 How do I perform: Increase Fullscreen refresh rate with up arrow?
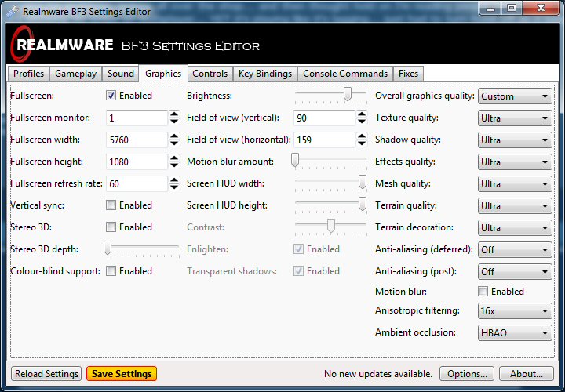tap(174, 180)
